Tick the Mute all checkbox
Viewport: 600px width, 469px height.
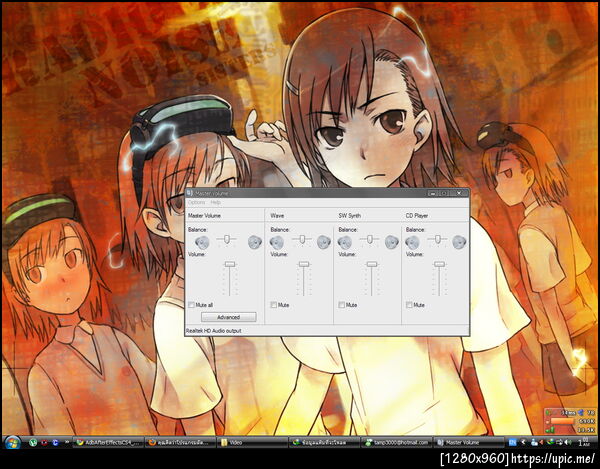(x=191, y=305)
